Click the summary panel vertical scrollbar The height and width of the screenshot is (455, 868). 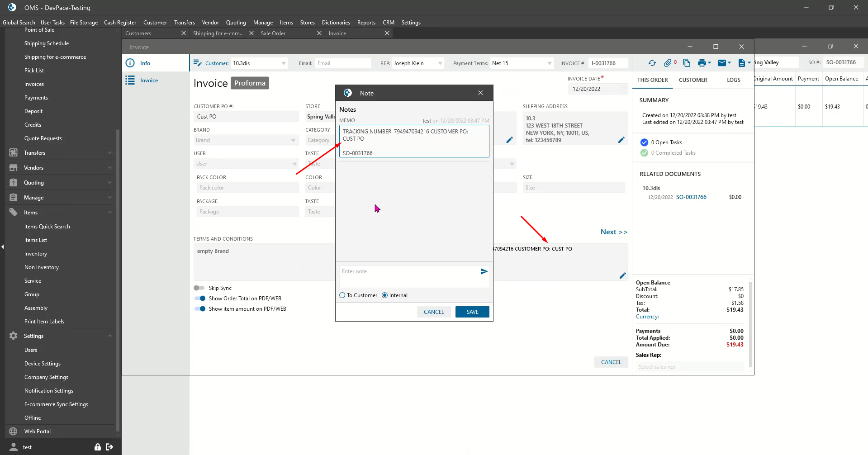pyautogui.click(x=750, y=324)
